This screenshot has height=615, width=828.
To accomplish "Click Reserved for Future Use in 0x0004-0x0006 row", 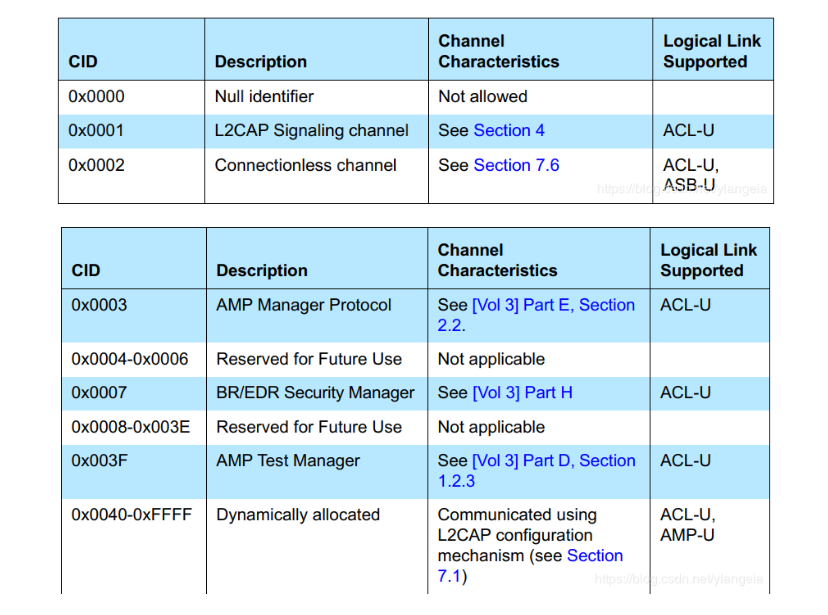I will click(x=309, y=359).
